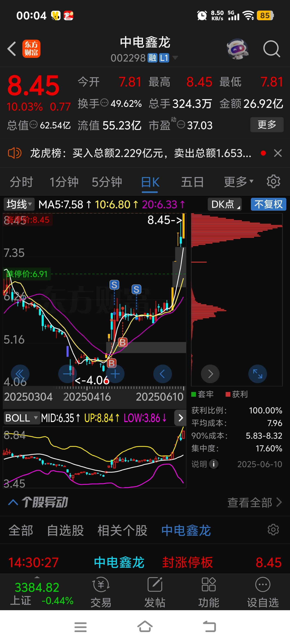
Task: Tap the 8.45 current price
Action: [33, 86]
